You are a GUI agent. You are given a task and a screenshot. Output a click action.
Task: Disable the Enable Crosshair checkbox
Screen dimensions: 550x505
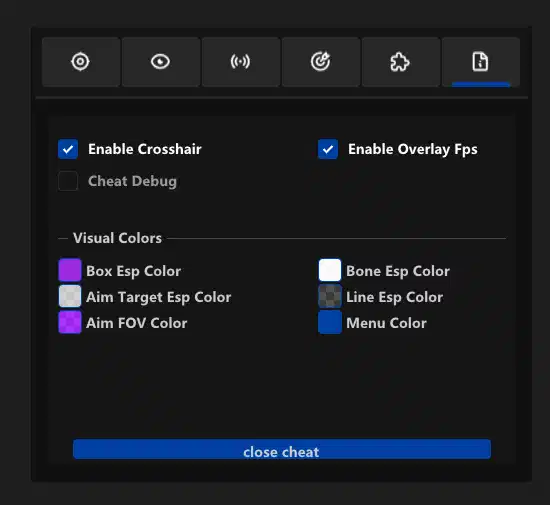(68, 149)
